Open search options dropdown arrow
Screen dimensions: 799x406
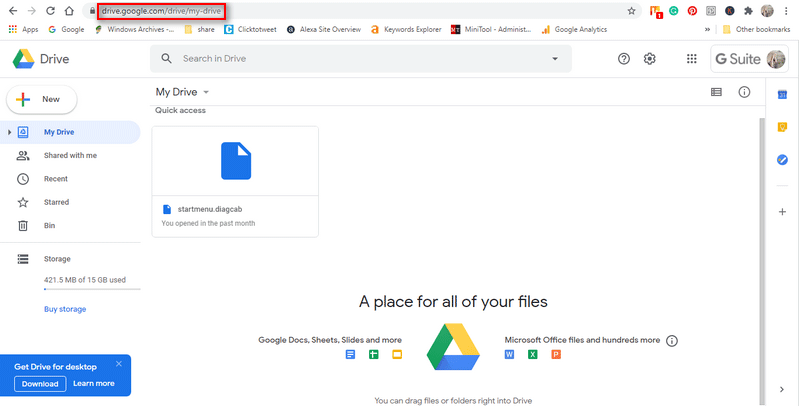[555, 59]
